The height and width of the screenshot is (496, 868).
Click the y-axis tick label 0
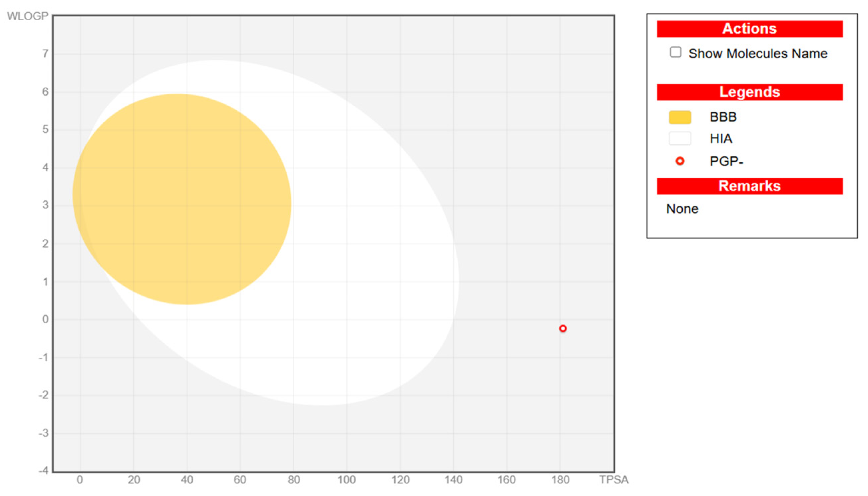(45, 319)
